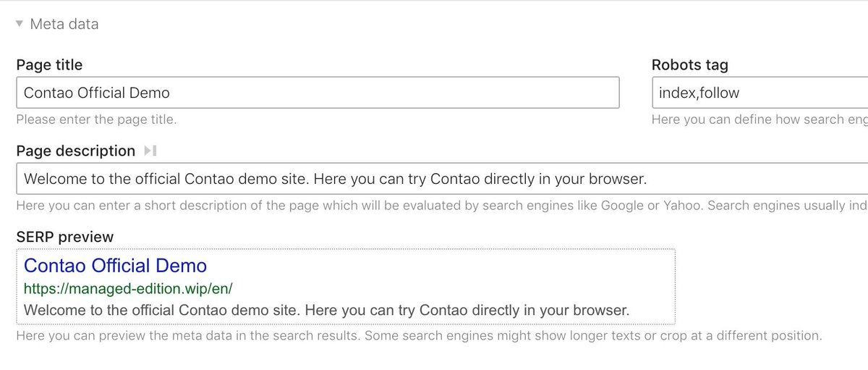
Task: Click the green managed-edition.wip URL
Action: pyautogui.click(x=128, y=288)
